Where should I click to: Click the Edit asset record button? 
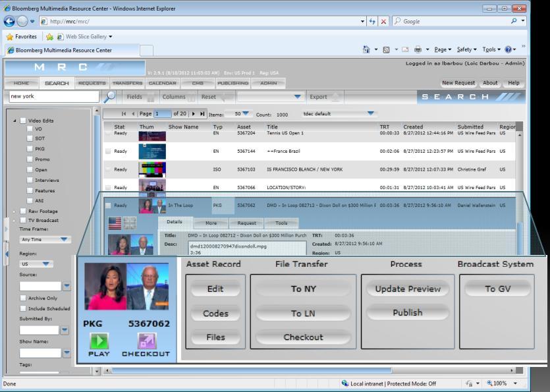pos(215,289)
